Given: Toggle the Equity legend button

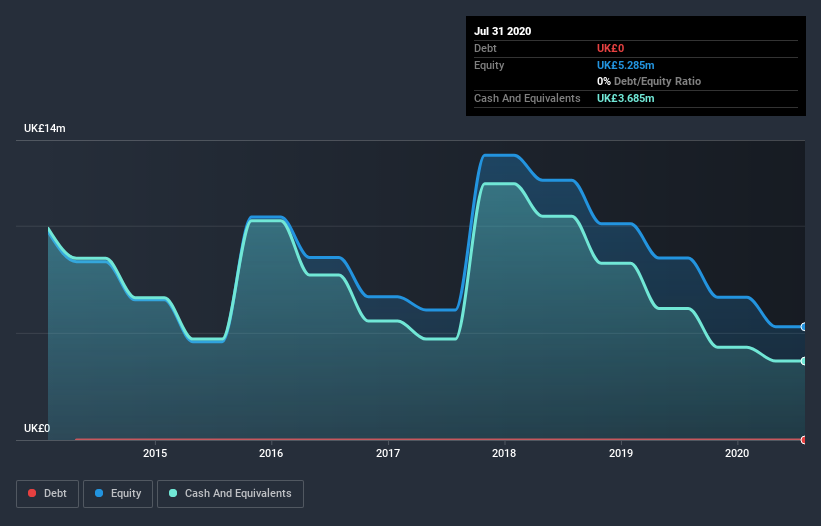Looking at the screenshot, I should pos(118,494).
